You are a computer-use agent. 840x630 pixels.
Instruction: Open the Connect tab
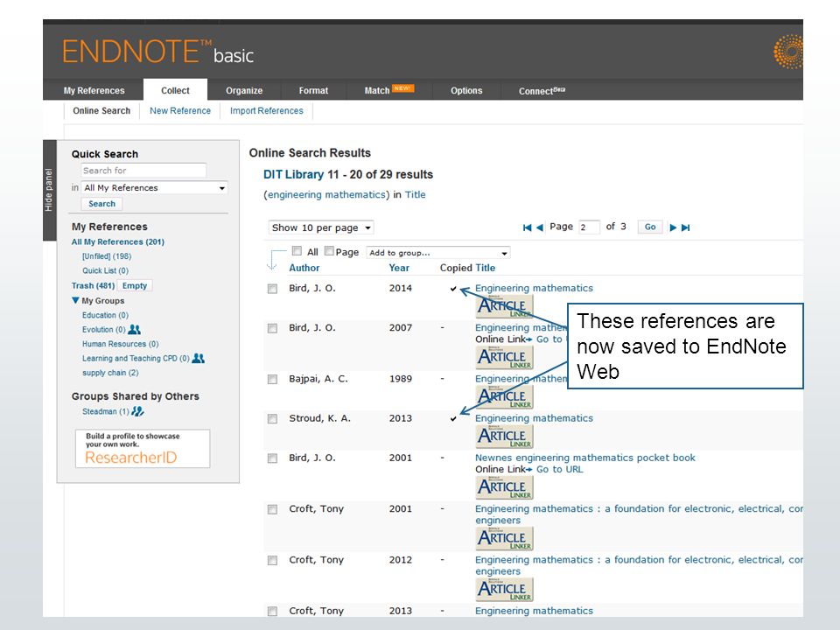coord(542,90)
